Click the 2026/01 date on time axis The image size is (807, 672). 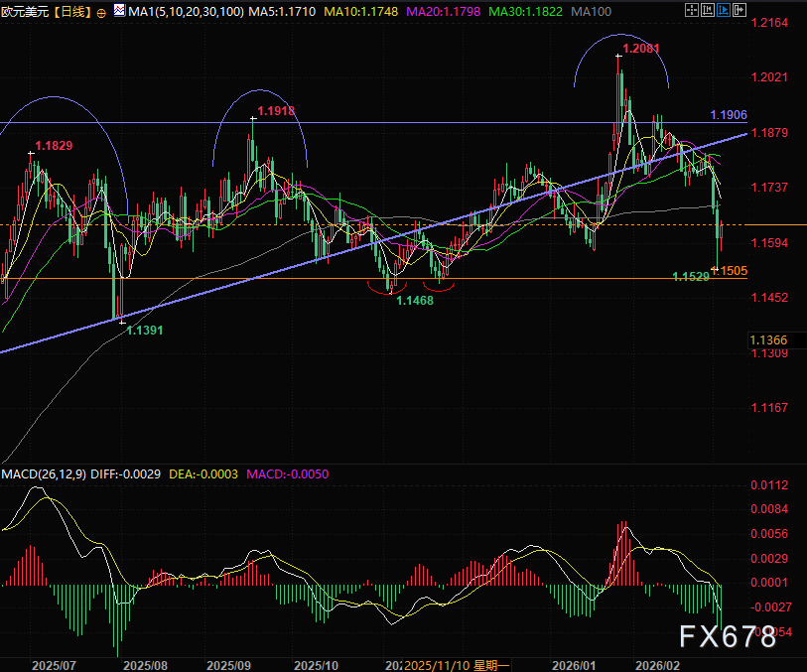574,664
